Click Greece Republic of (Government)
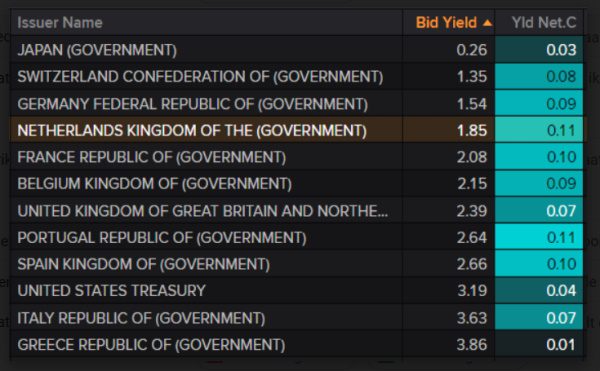 click(151, 345)
